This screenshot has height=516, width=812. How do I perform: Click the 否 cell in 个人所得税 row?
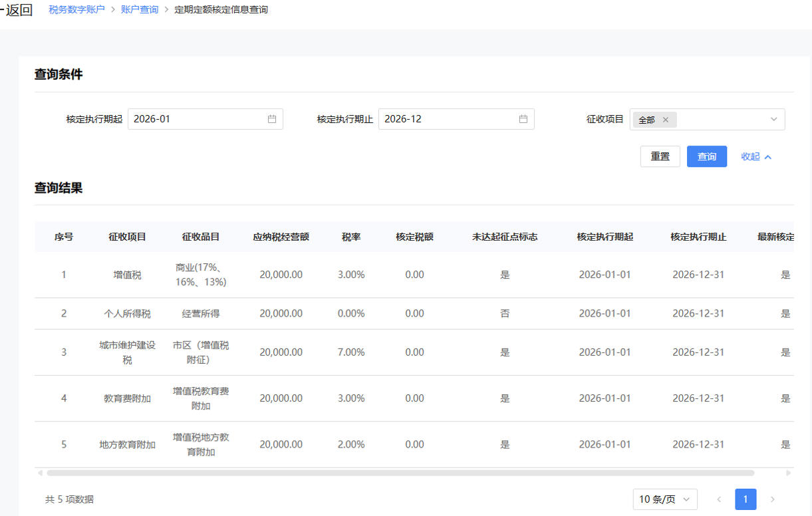pyautogui.click(x=505, y=313)
